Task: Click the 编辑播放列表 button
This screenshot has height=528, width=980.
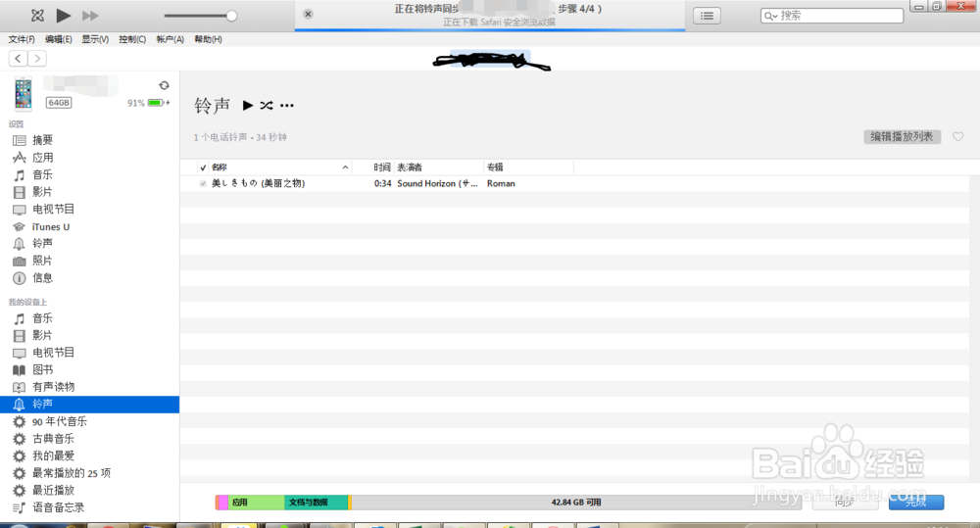Action: (902, 137)
